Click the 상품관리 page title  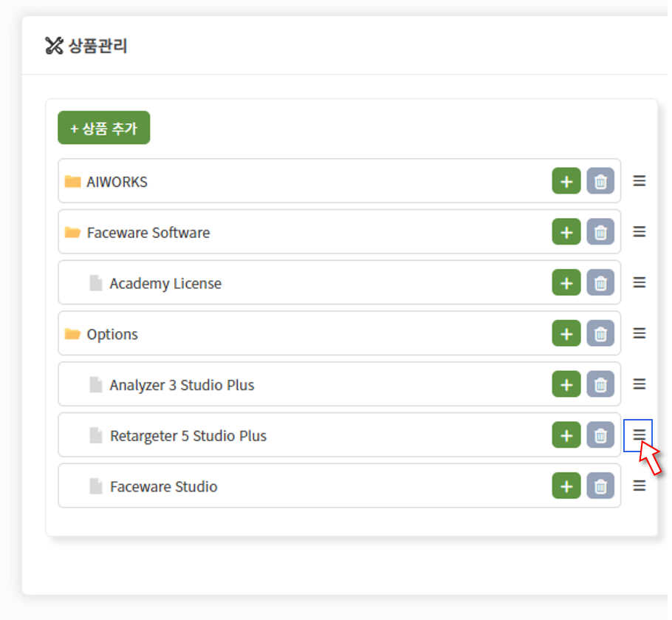(97, 46)
